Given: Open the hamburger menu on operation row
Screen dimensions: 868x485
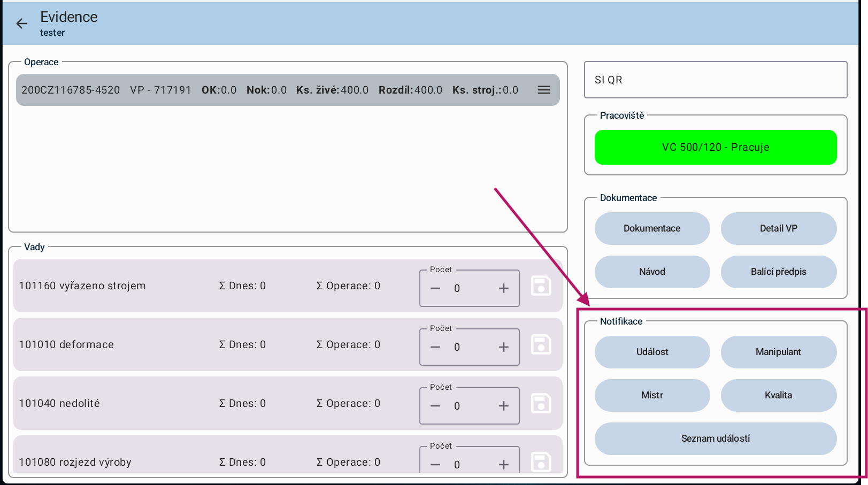Looking at the screenshot, I should click(543, 90).
